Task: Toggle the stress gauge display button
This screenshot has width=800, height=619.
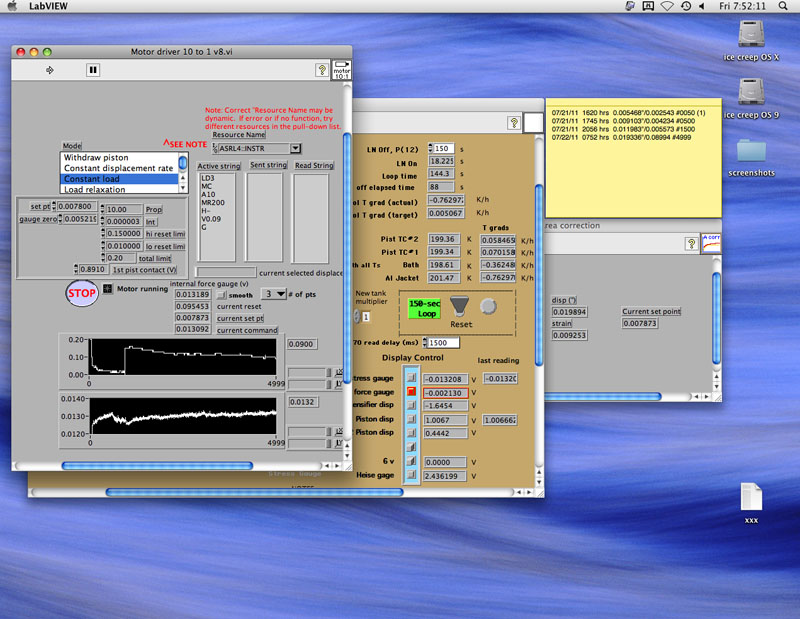Action: (x=410, y=378)
